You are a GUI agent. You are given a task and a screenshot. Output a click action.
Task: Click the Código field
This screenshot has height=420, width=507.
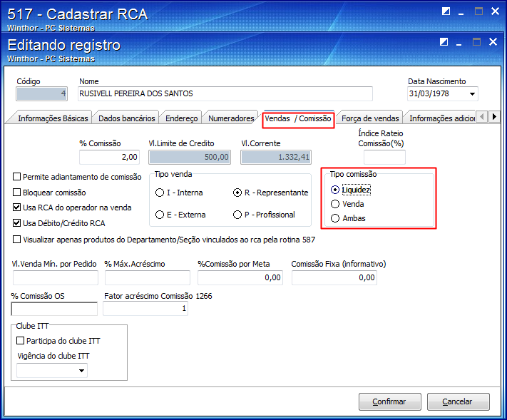pyautogui.click(x=41, y=93)
